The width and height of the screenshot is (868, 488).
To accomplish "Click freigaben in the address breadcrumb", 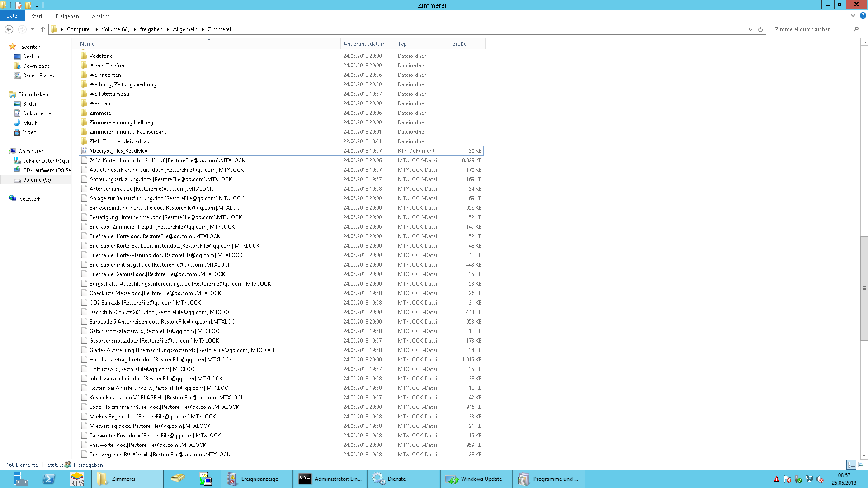I will [x=151, y=29].
